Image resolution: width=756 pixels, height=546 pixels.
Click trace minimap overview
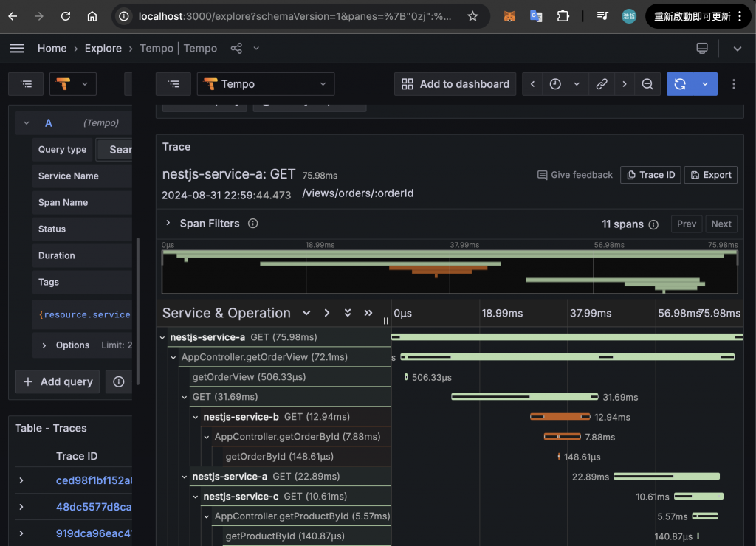(x=450, y=272)
